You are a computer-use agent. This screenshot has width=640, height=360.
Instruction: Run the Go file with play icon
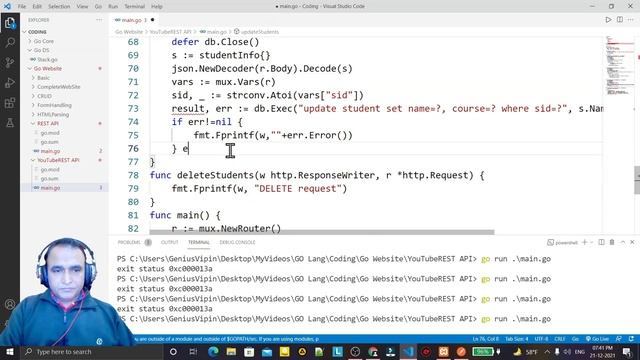click(x=608, y=20)
